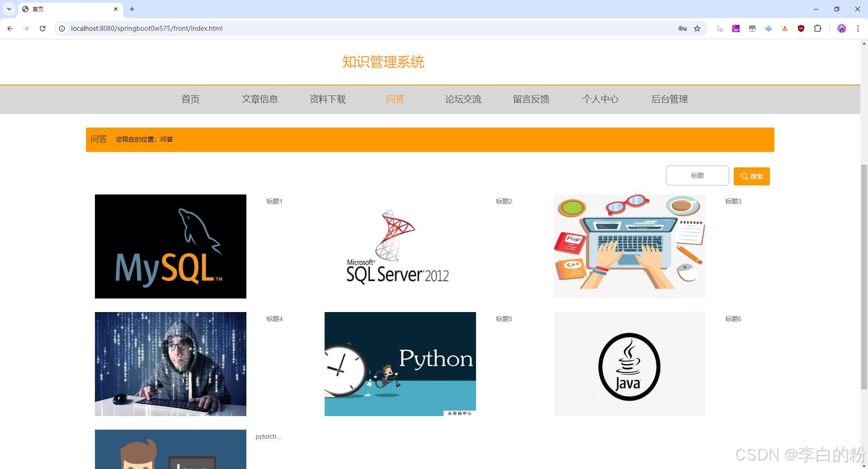Open the red shield uBlock extension
This screenshot has width=868, height=469.
(x=801, y=28)
